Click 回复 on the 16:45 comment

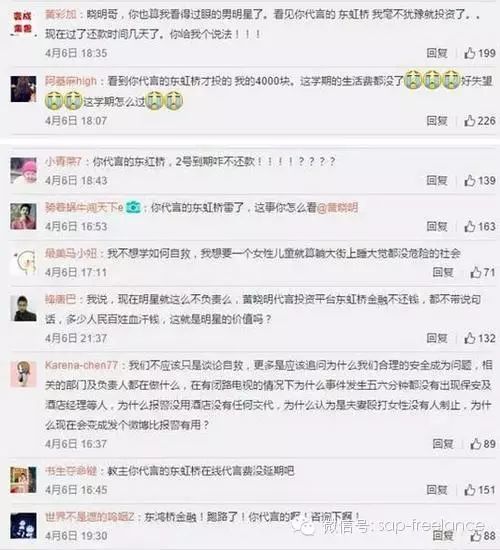pyautogui.click(x=437, y=490)
